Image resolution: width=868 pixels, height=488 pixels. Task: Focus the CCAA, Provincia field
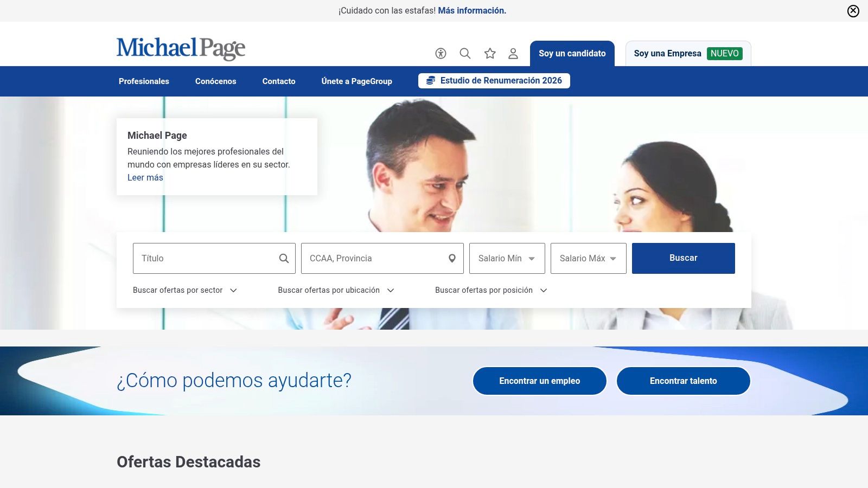[382, 258]
